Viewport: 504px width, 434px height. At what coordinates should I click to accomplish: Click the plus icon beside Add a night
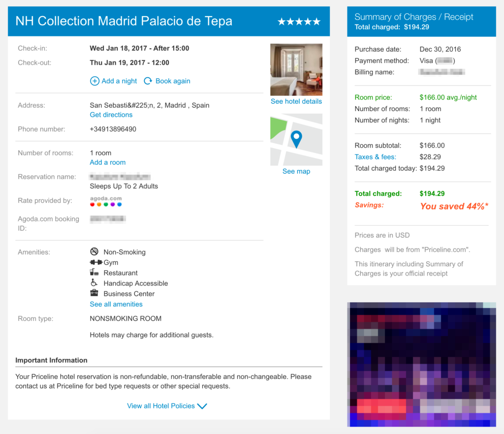pos(94,81)
